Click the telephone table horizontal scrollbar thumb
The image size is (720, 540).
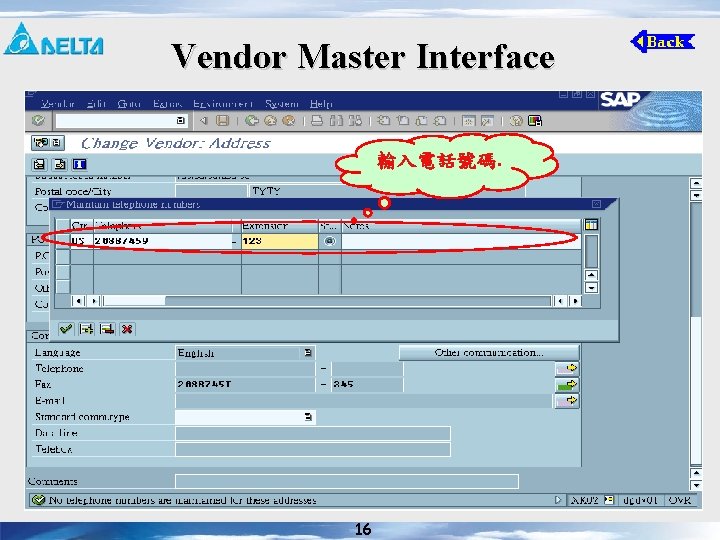pyautogui.click(x=135, y=301)
